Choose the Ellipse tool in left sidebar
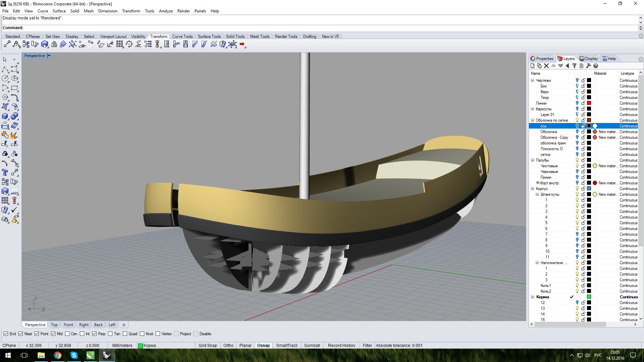 point(14,78)
